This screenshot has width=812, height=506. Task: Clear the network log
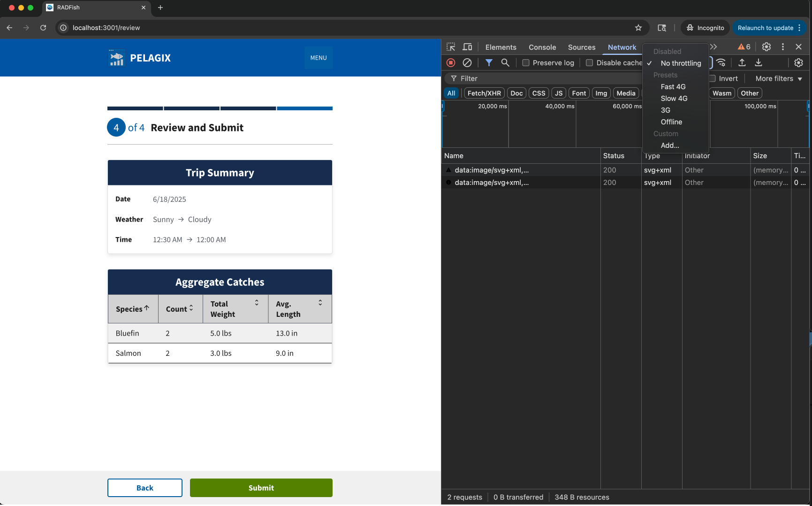pyautogui.click(x=467, y=62)
